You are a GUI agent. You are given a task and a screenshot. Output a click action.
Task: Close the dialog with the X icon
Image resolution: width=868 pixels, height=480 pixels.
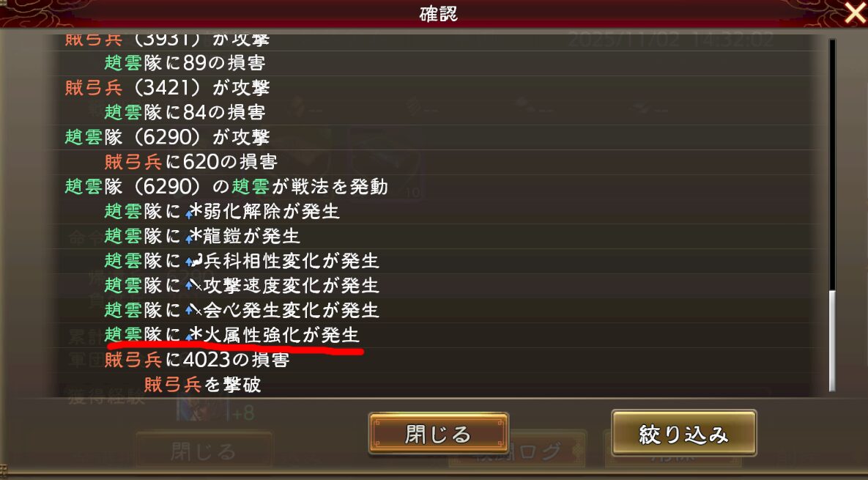tap(855, 13)
